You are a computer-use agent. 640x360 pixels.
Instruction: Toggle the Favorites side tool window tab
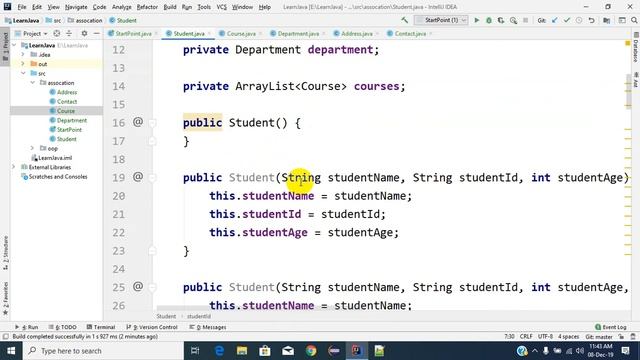tap(5, 298)
